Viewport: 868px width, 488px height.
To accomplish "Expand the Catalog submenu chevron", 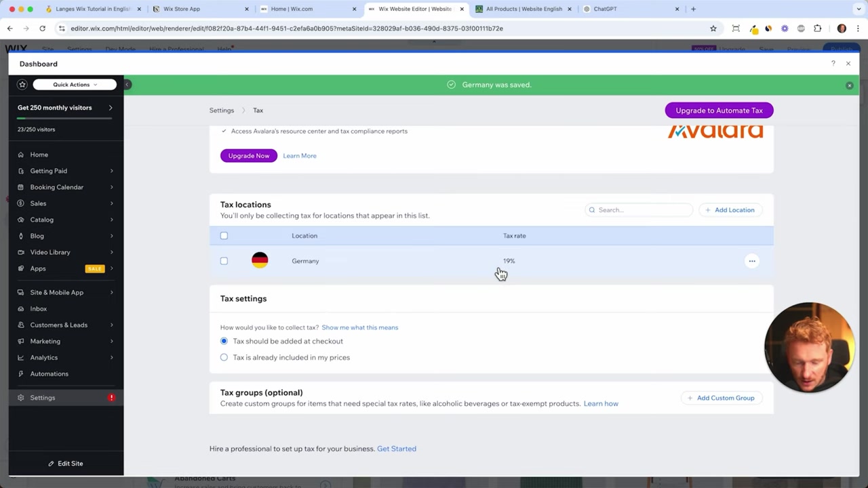I will tap(111, 220).
